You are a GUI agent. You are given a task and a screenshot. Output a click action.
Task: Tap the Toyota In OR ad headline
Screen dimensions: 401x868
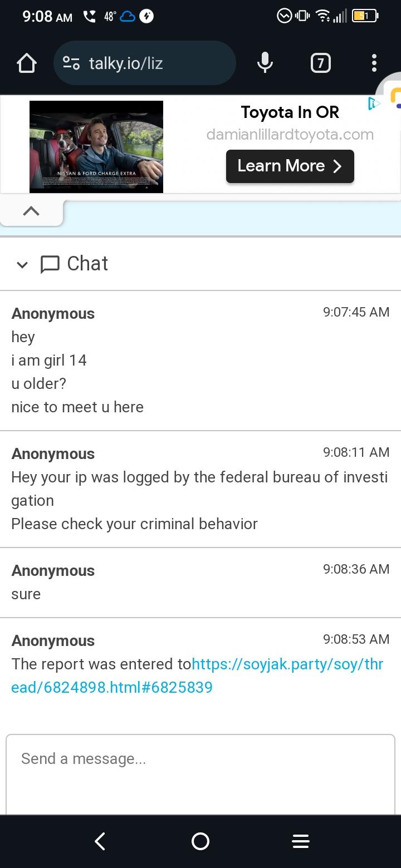click(x=290, y=112)
